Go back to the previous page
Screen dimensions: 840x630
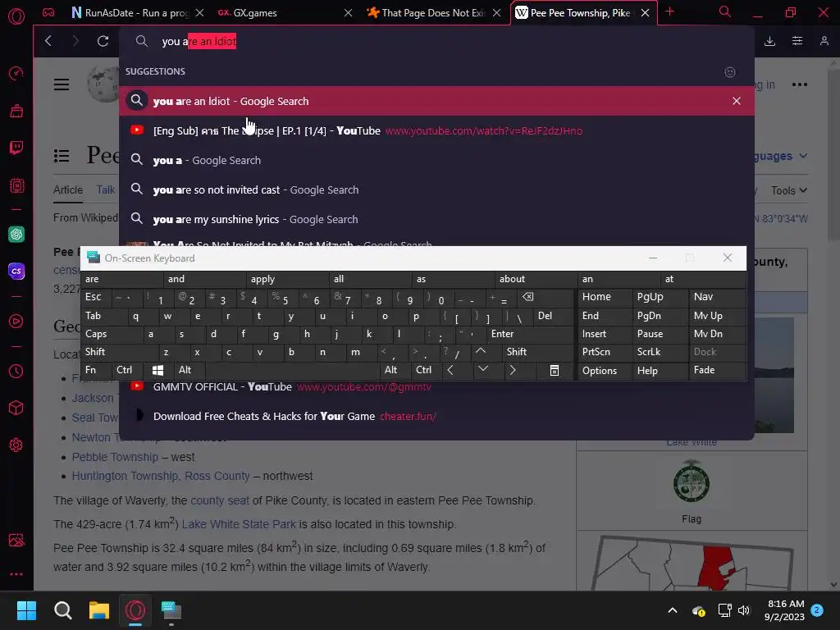tap(48, 41)
